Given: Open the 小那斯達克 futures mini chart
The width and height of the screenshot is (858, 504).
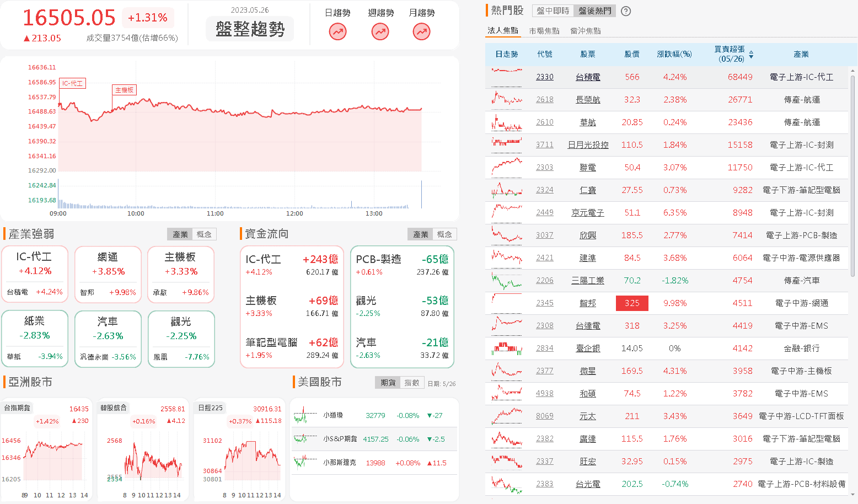Looking at the screenshot, I should (x=305, y=462).
